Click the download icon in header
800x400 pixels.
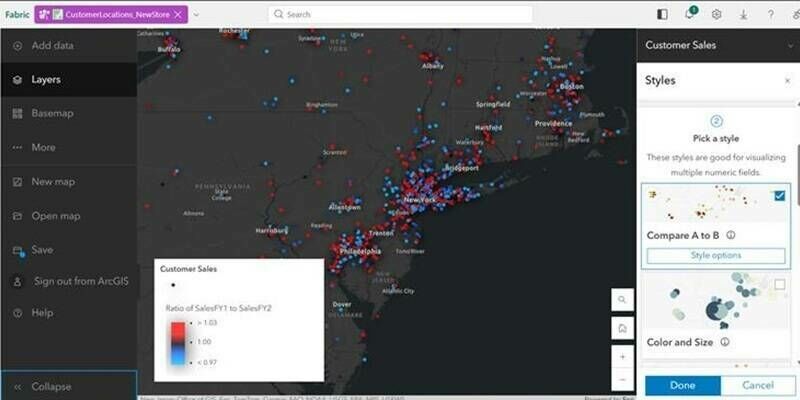pos(743,14)
